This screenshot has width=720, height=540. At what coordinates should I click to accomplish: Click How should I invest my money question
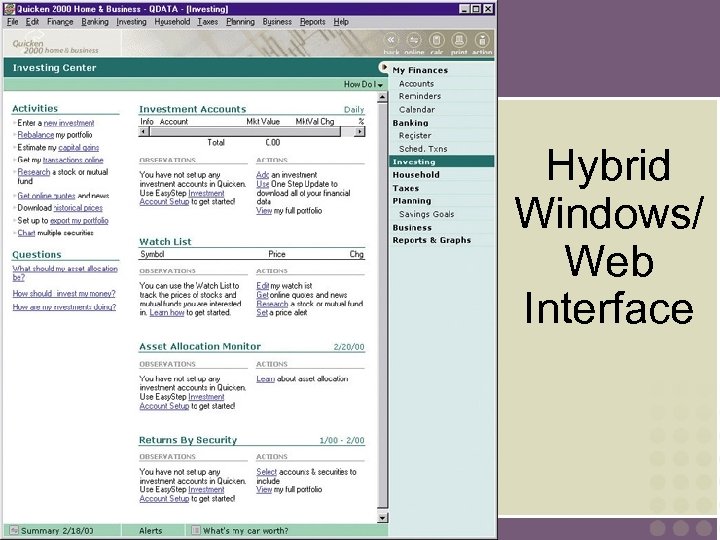pyautogui.click(x=64, y=293)
